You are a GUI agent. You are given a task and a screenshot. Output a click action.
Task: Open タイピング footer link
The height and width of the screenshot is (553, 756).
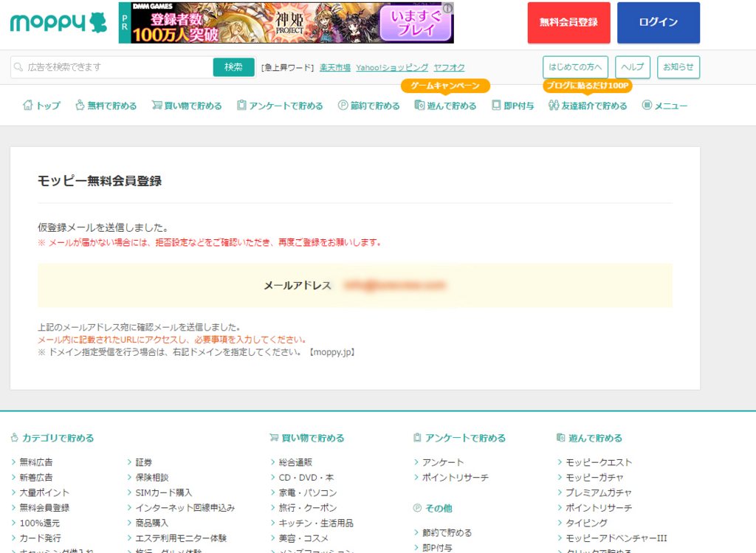point(586,523)
